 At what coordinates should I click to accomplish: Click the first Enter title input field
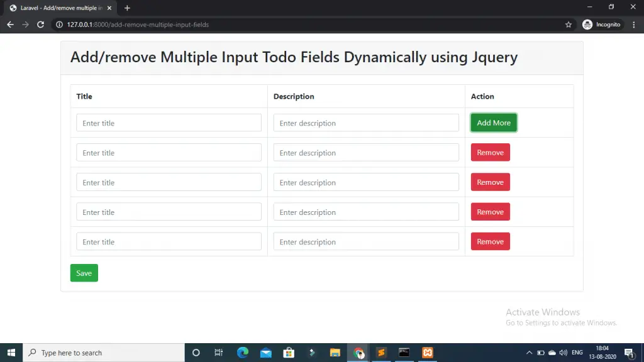(x=169, y=123)
